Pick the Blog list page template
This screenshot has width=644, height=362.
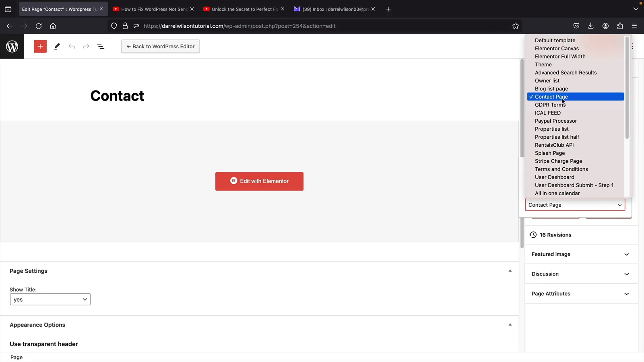[575, 88]
